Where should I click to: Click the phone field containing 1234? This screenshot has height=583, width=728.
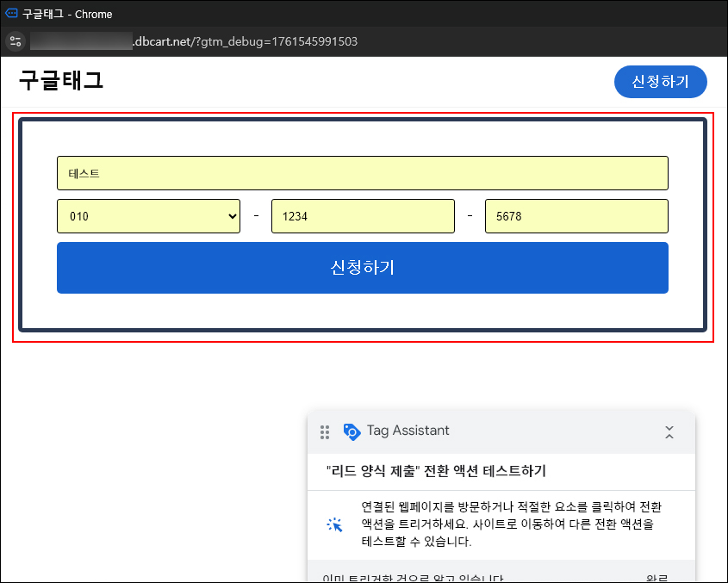[x=362, y=216]
